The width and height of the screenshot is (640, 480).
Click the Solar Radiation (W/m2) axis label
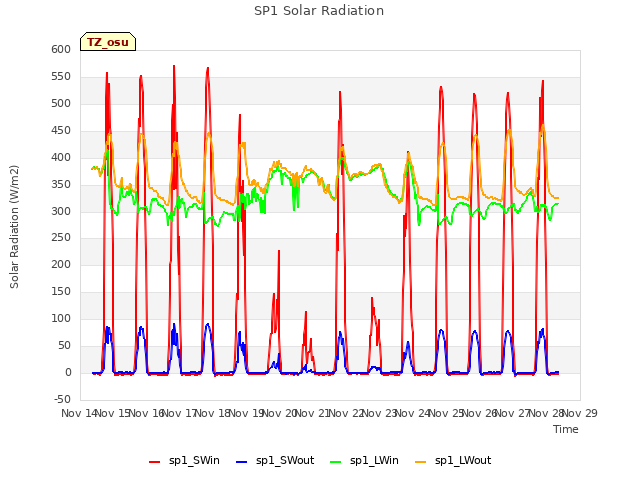click(x=14, y=227)
